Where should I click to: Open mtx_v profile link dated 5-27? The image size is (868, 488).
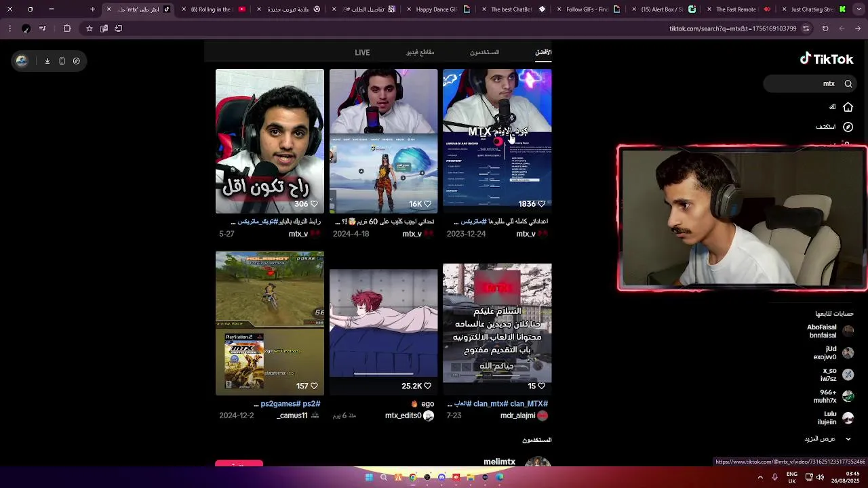[x=298, y=234]
